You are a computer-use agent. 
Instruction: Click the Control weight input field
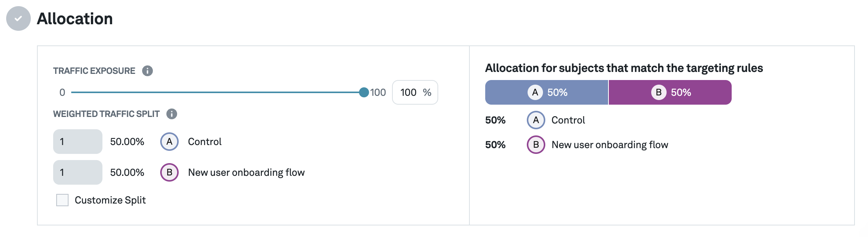(x=77, y=142)
